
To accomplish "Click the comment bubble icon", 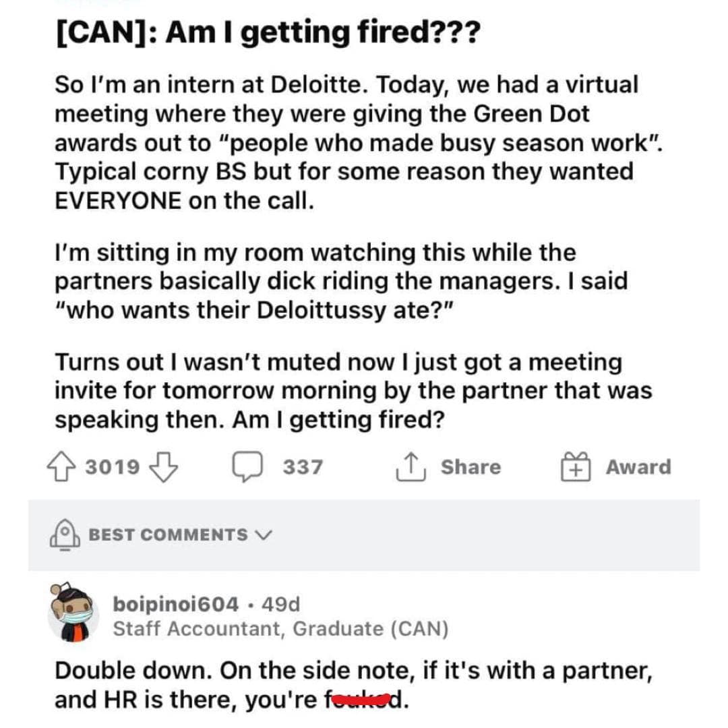I will pos(248,467).
